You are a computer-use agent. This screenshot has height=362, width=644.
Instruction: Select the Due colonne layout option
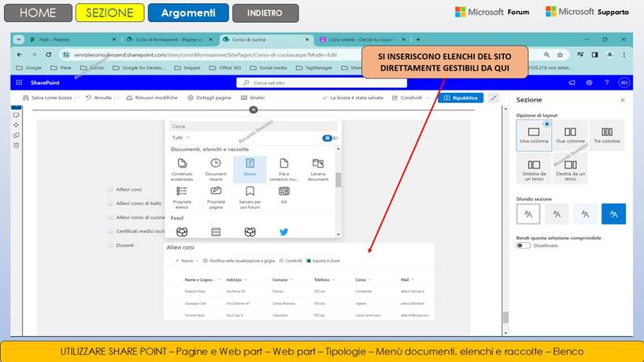pos(570,135)
